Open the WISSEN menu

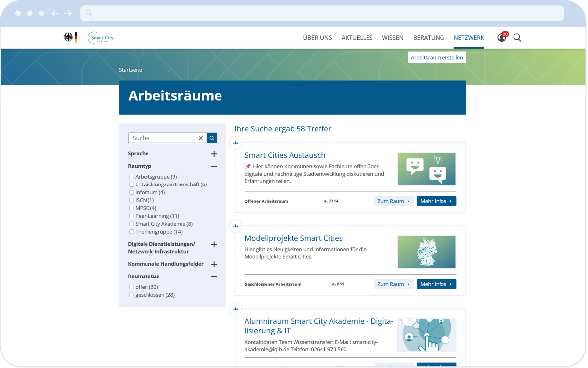coord(393,38)
